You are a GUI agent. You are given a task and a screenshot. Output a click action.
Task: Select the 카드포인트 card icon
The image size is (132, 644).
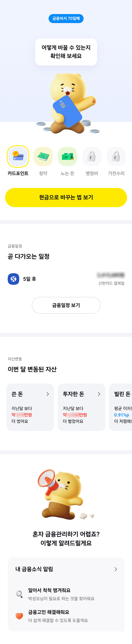click(x=18, y=157)
